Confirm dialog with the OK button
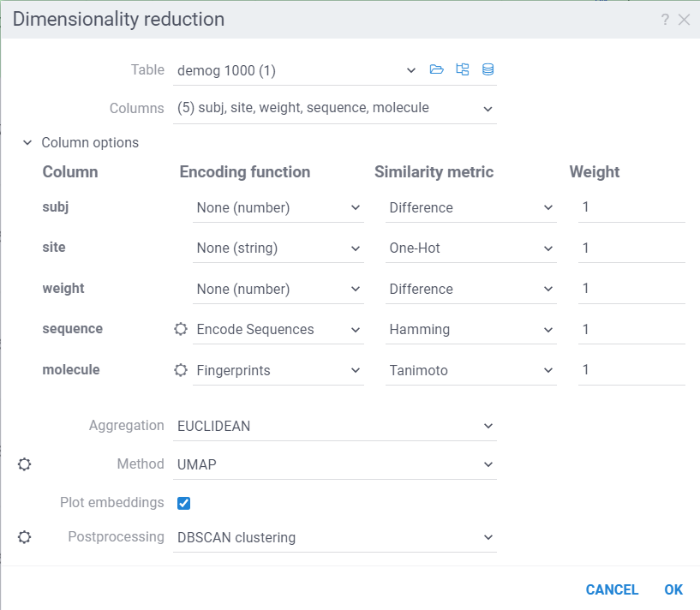The width and height of the screenshot is (700, 610). point(673,589)
